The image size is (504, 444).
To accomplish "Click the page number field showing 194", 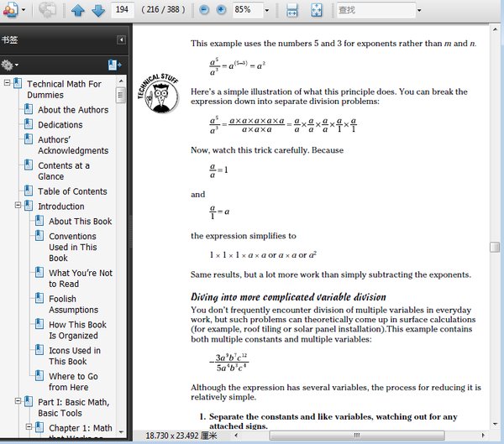I will [122, 9].
